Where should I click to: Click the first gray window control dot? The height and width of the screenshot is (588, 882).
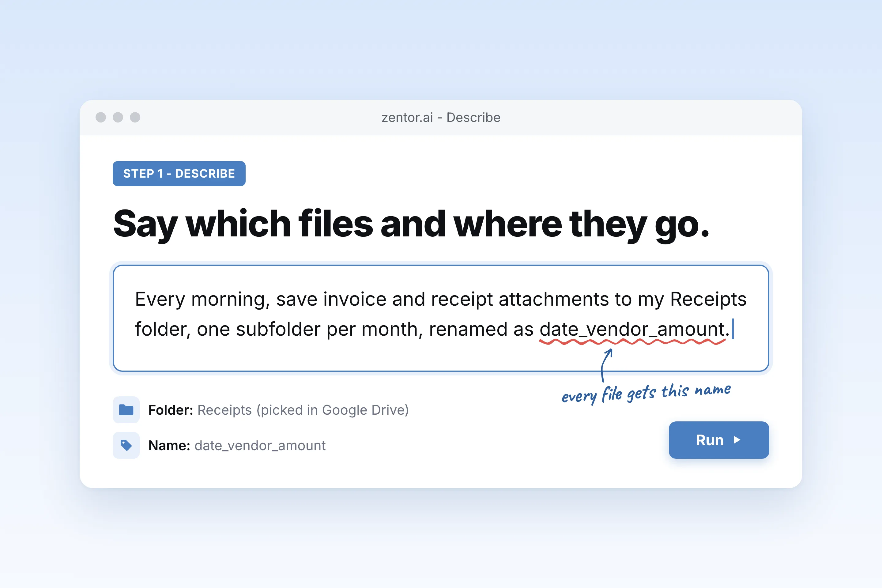pyautogui.click(x=101, y=117)
